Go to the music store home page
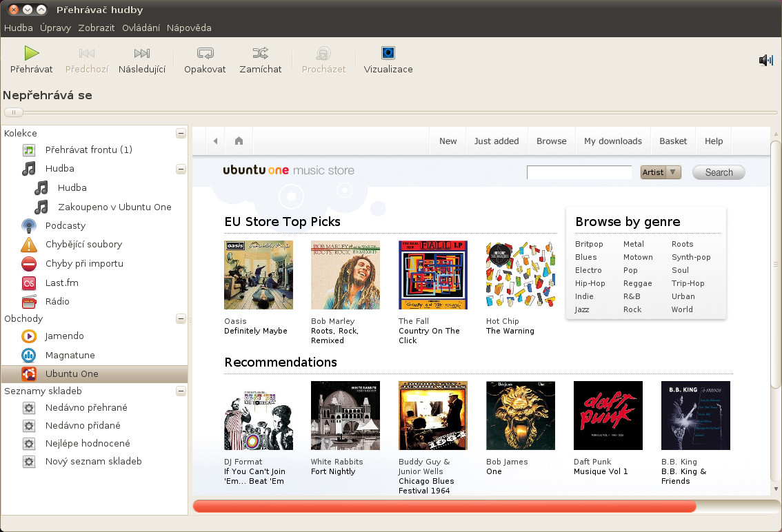The image size is (782, 532). pyautogui.click(x=239, y=141)
